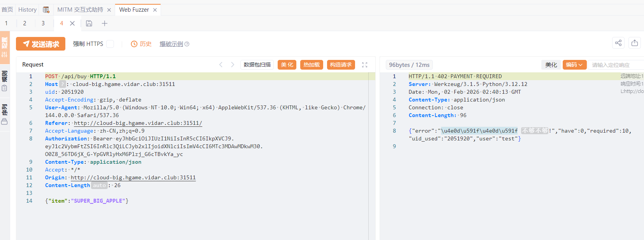Viewport: 644px width, 240px height.
Task: Expand the Request editor to fullscreen
Action: pyautogui.click(x=364, y=65)
